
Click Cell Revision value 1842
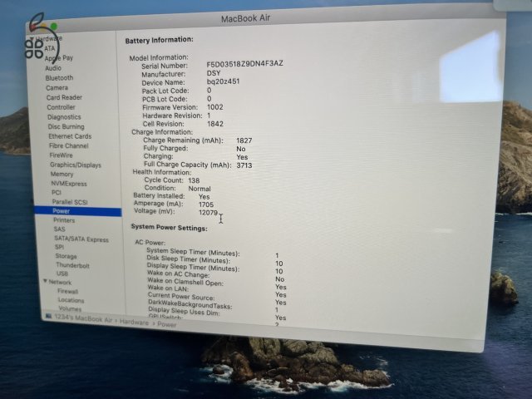point(215,124)
